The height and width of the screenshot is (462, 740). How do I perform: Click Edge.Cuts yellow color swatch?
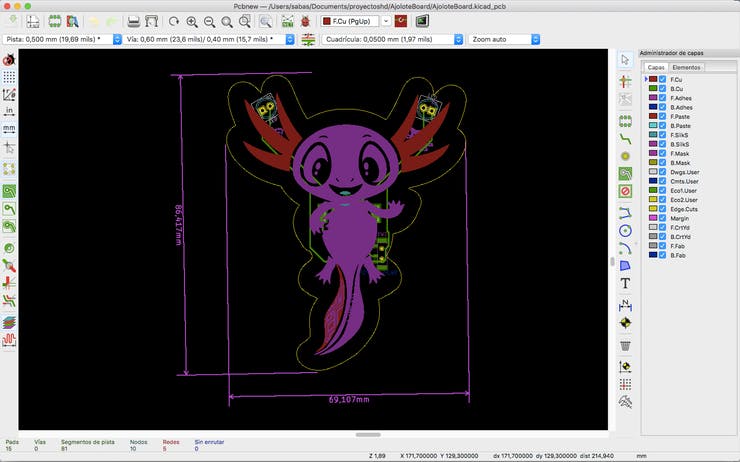pyautogui.click(x=653, y=209)
